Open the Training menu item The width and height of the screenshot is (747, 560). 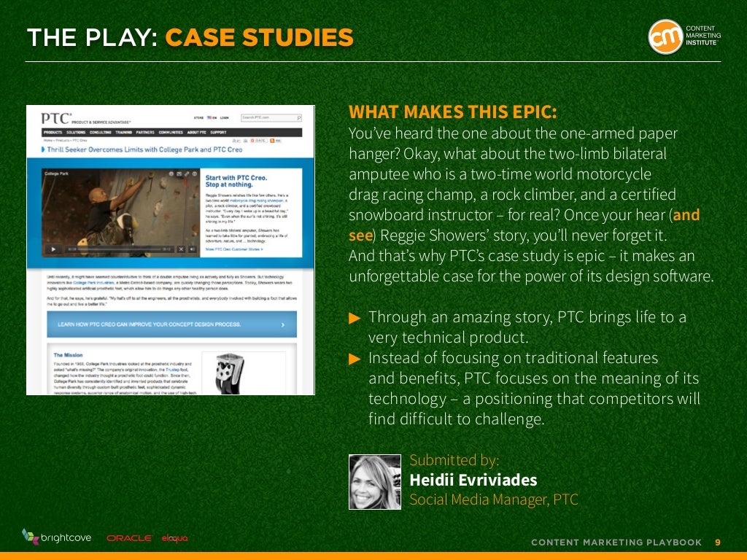(123, 133)
